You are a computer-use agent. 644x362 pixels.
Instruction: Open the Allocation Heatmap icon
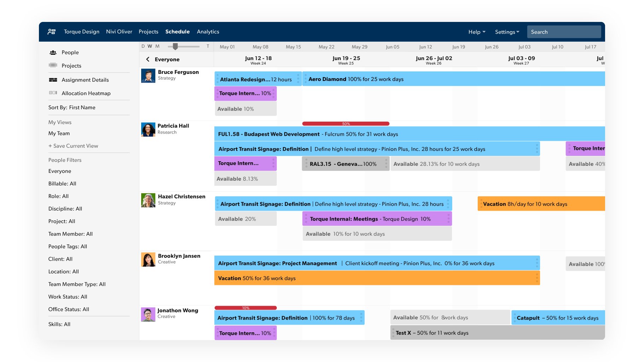52,93
